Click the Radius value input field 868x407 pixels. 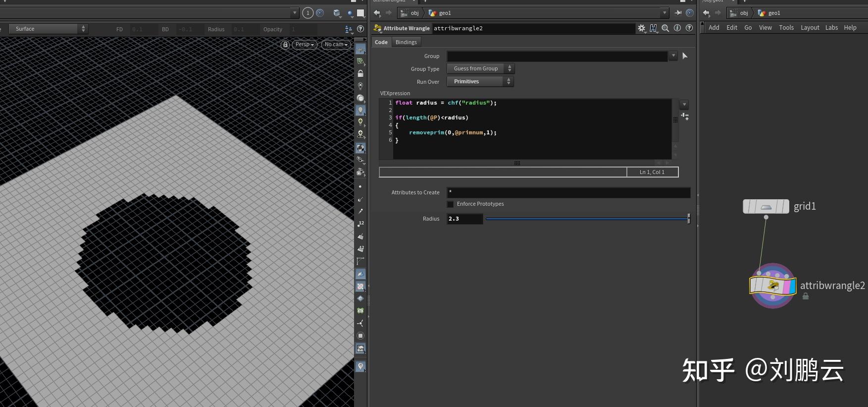point(464,219)
